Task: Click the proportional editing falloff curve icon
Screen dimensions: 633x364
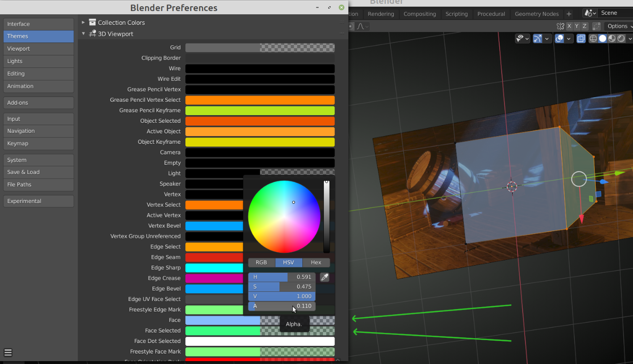Action: point(361,26)
